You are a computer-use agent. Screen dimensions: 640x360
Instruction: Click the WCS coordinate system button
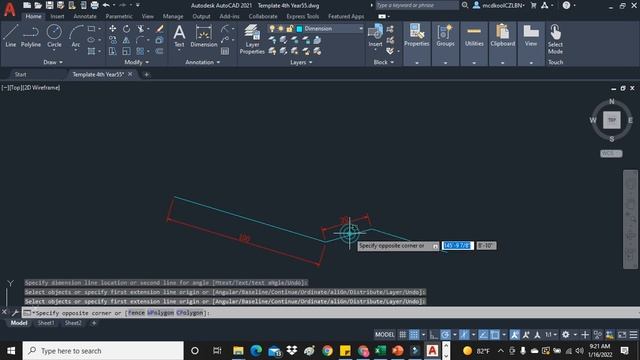[611, 153]
